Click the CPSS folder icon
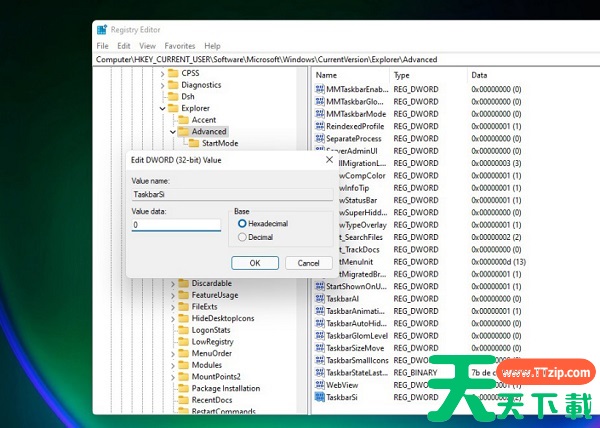The width and height of the screenshot is (600, 428). (x=173, y=73)
